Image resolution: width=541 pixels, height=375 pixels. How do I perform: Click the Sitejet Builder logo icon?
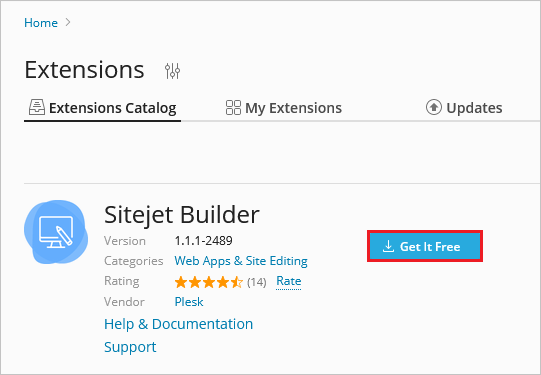pos(56,233)
